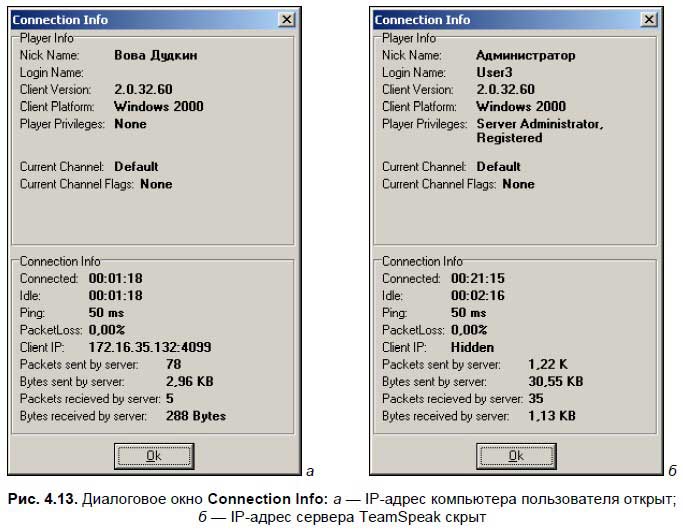The image size is (683, 530).
Task: Click the idle time 00:02:16
Action: 477,296
